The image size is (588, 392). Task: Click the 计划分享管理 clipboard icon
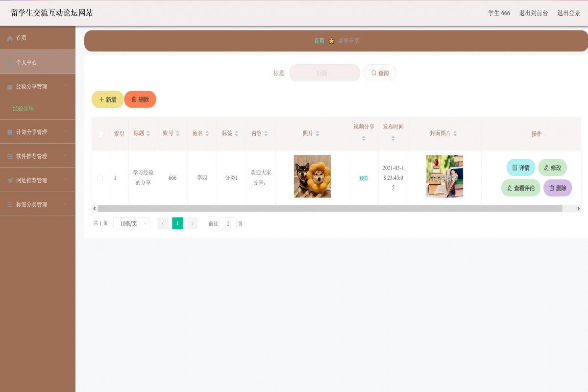[x=9, y=131]
